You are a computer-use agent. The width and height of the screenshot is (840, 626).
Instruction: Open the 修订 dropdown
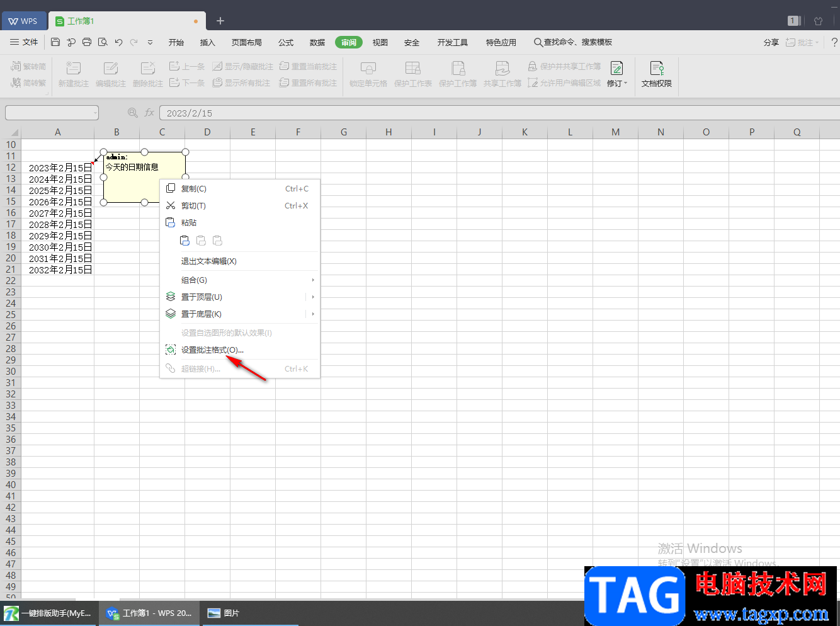pos(617,83)
